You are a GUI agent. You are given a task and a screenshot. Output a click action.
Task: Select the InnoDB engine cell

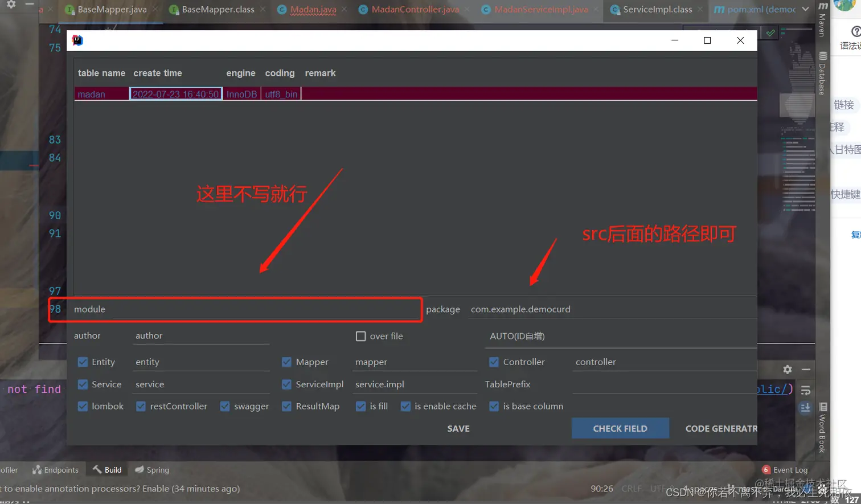241,94
